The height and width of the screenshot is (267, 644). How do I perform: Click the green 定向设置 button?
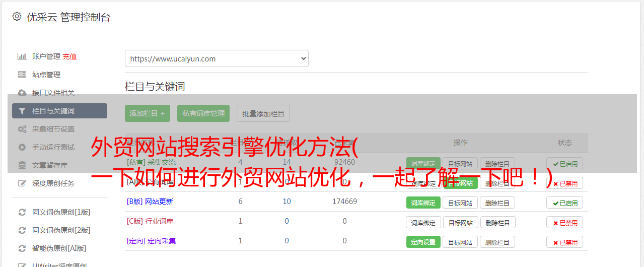(423, 242)
